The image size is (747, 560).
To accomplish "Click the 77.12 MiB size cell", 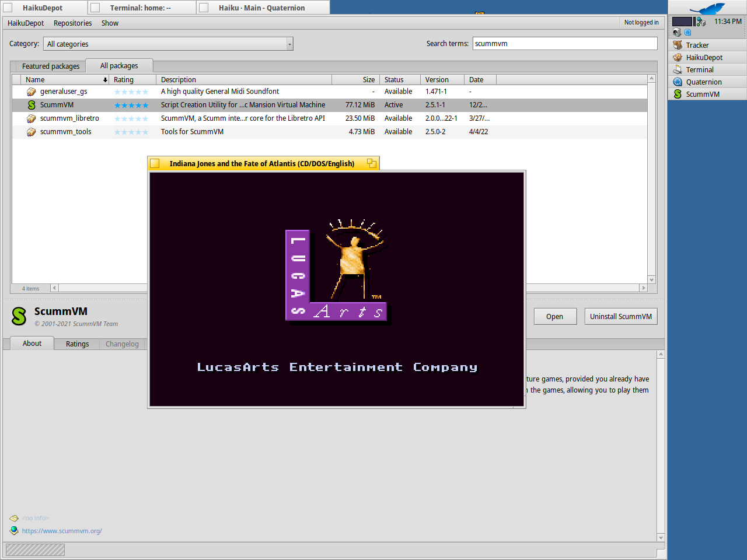I will pos(360,105).
